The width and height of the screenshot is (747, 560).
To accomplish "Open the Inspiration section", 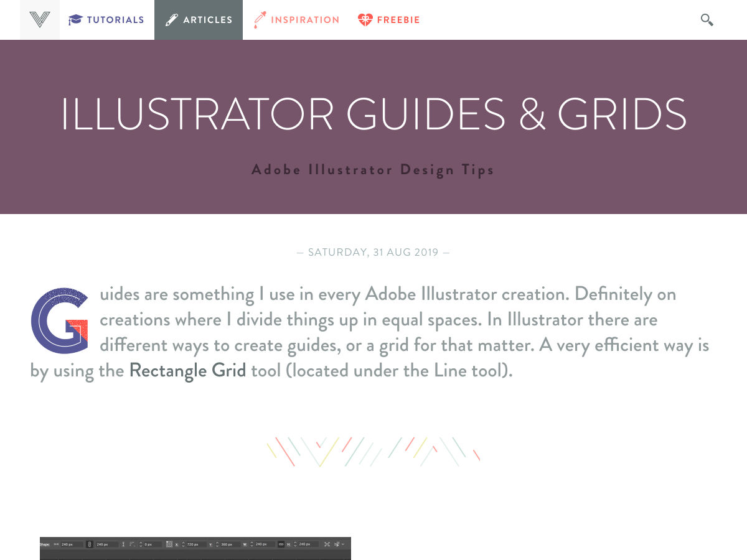I will pyautogui.click(x=296, y=20).
